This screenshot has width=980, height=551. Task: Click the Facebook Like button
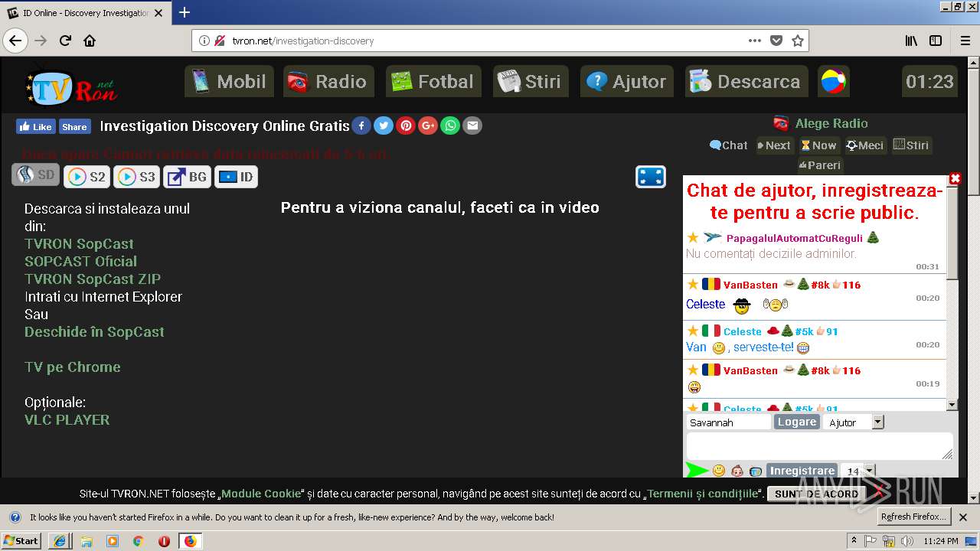click(x=35, y=126)
